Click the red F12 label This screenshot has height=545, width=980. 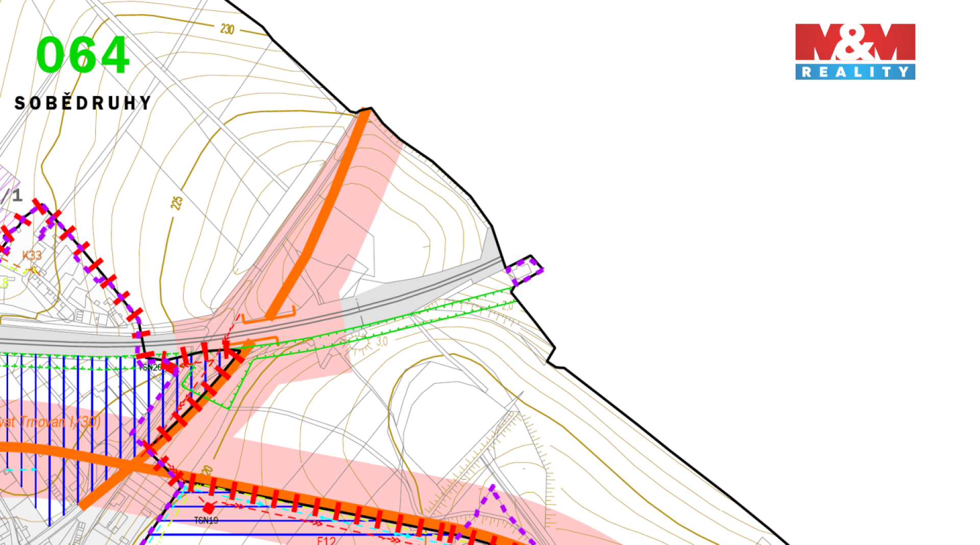click(x=326, y=540)
